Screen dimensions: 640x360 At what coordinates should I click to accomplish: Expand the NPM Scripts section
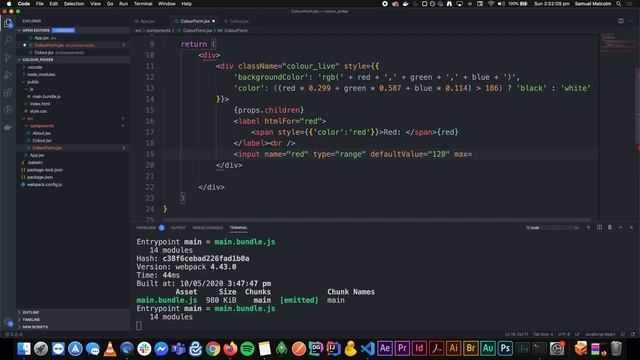click(35, 327)
